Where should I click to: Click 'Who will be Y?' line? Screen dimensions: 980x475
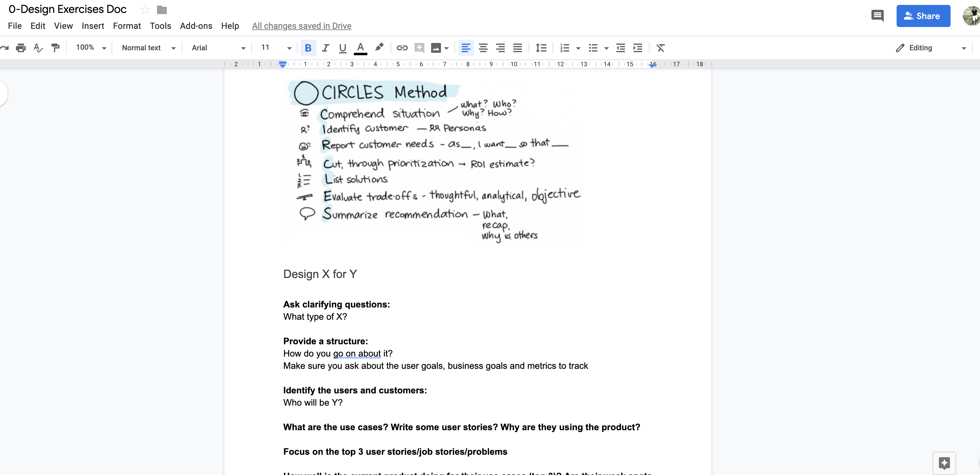pyautogui.click(x=313, y=403)
